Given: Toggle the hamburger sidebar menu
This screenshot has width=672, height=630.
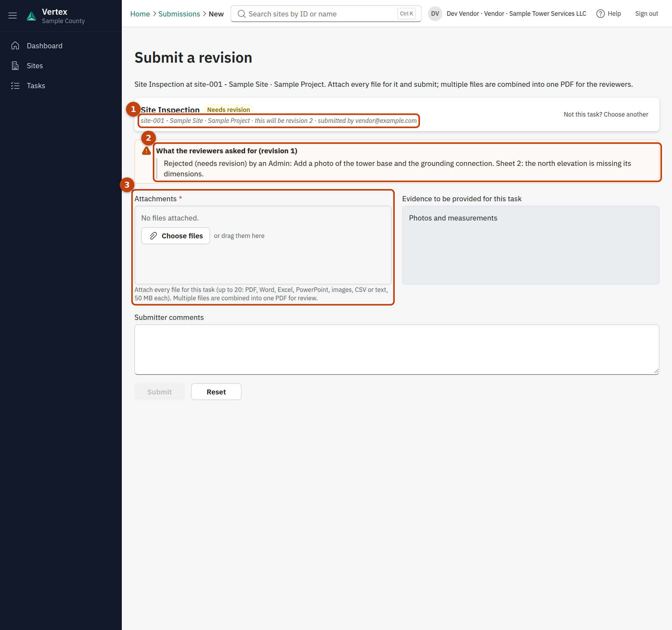Looking at the screenshot, I should (x=13, y=15).
